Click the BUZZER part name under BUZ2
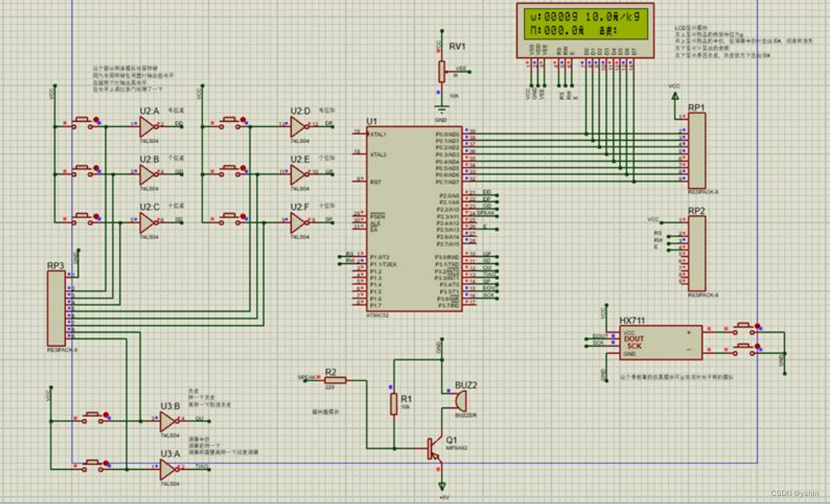The image size is (830, 504). [466, 416]
